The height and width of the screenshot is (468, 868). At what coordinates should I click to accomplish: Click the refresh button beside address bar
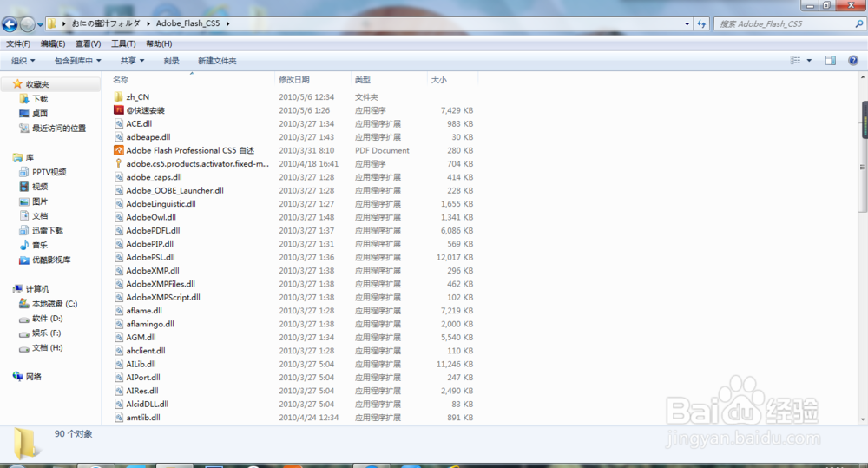pyautogui.click(x=701, y=23)
